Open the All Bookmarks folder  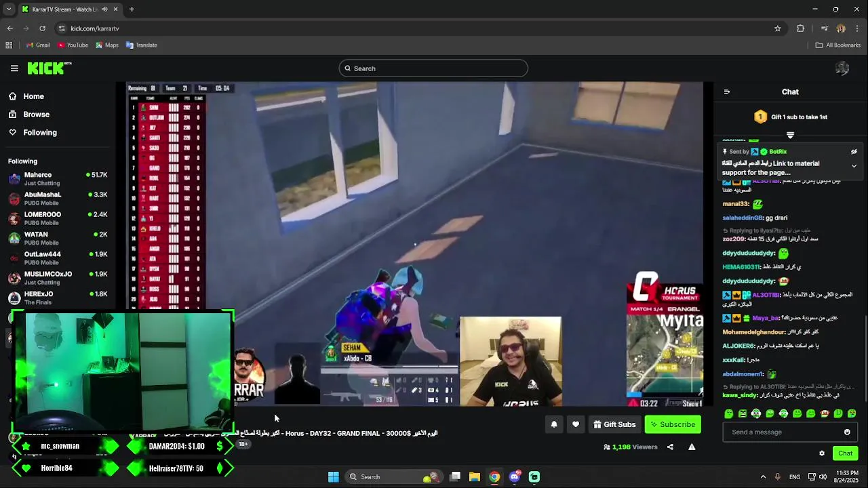[838, 45]
